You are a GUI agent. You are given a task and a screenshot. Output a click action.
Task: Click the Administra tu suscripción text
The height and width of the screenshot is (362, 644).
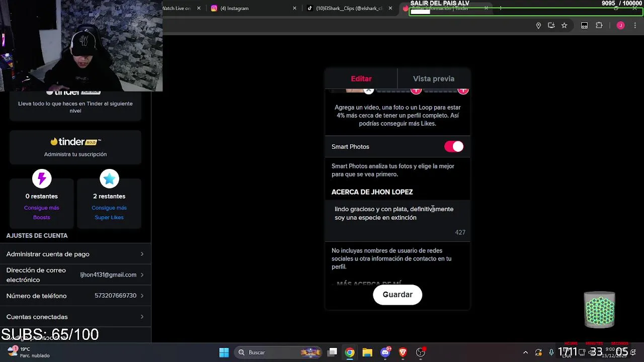click(x=75, y=154)
